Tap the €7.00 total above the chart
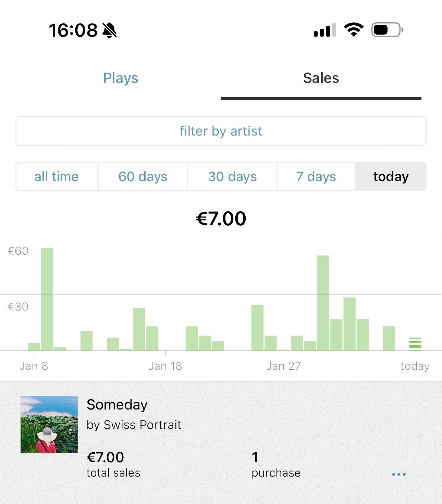The image size is (442, 504). (221, 218)
